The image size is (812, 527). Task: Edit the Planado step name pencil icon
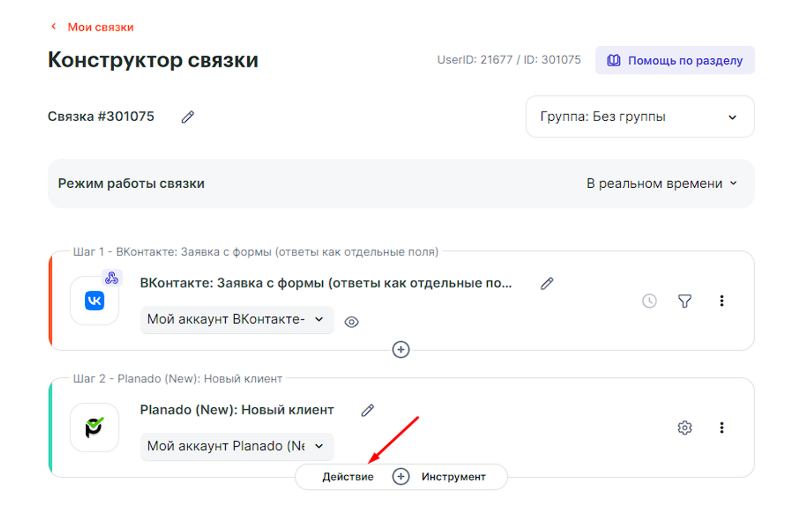tap(367, 410)
